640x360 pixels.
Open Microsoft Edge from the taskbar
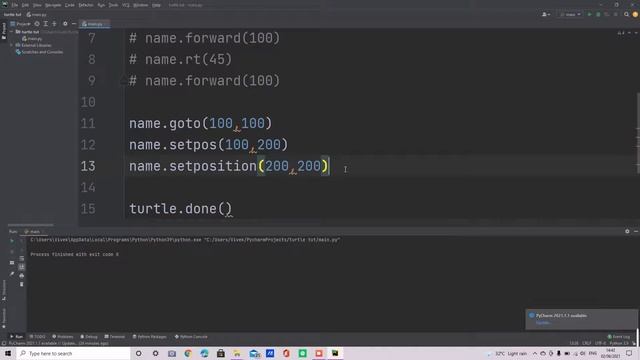pyautogui.click(x=204, y=353)
